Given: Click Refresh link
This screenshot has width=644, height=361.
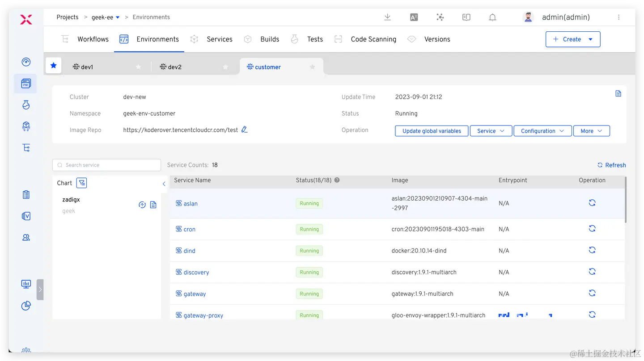Looking at the screenshot, I should click(x=612, y=165).
